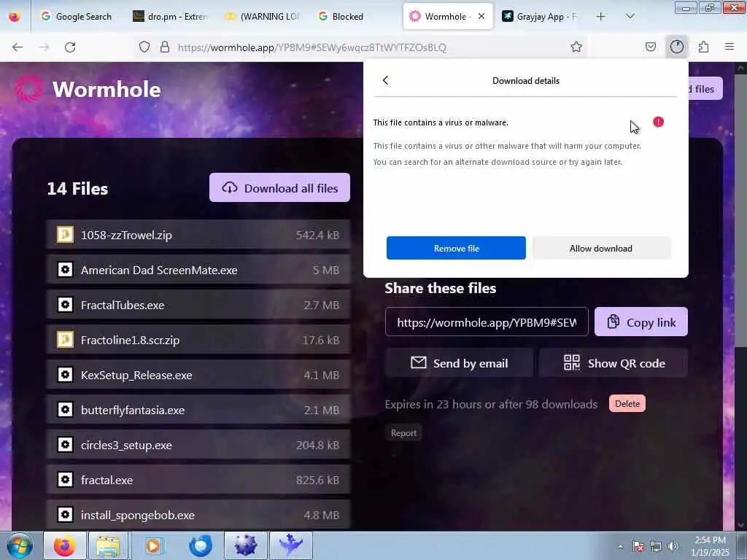Click the Report link
Screen dimensions: 747x560
(403, 433)
